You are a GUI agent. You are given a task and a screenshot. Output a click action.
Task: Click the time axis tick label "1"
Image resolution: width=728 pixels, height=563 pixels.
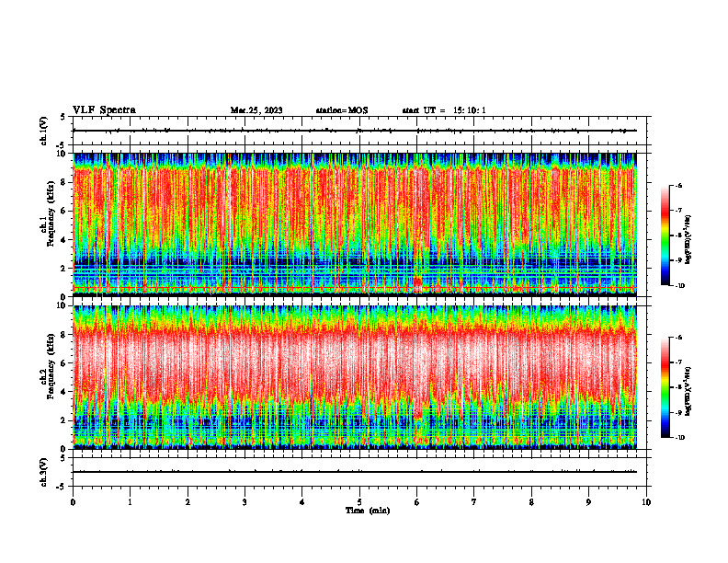(x=131, y=502)
